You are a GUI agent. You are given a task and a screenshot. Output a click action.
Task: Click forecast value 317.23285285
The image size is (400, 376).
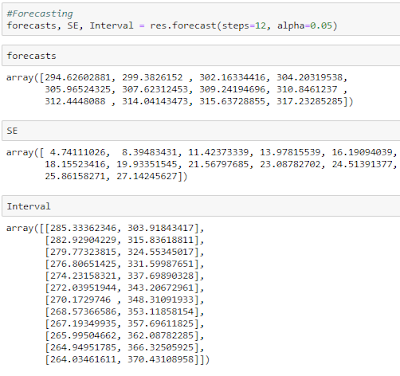[x=309, y=101]
